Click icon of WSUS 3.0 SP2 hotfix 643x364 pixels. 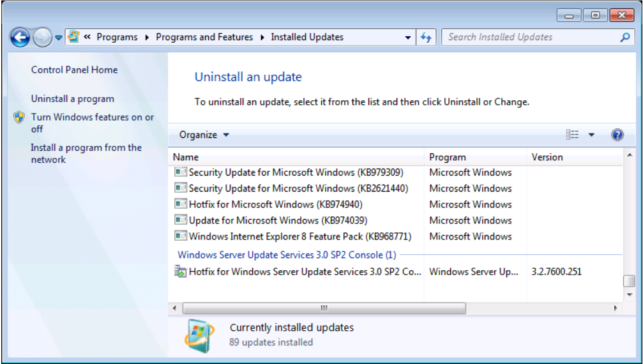181,271
